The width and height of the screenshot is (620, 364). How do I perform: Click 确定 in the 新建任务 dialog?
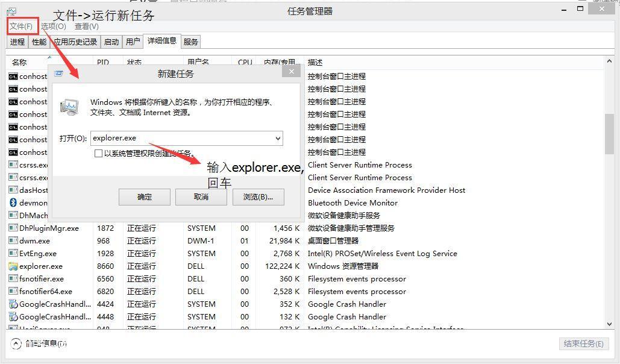click(145, 196)
